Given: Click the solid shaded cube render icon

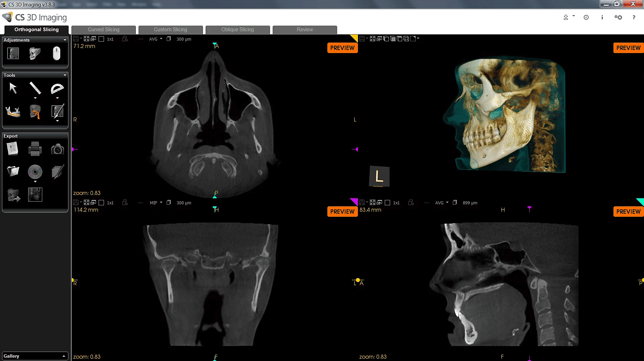Looking at the screenshot, I should 393,39.
